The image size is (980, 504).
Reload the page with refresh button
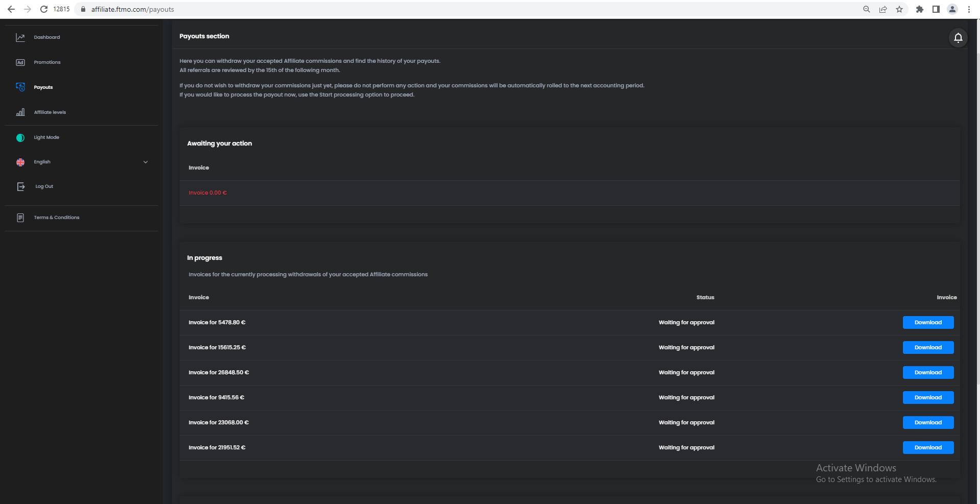[44, 9]
